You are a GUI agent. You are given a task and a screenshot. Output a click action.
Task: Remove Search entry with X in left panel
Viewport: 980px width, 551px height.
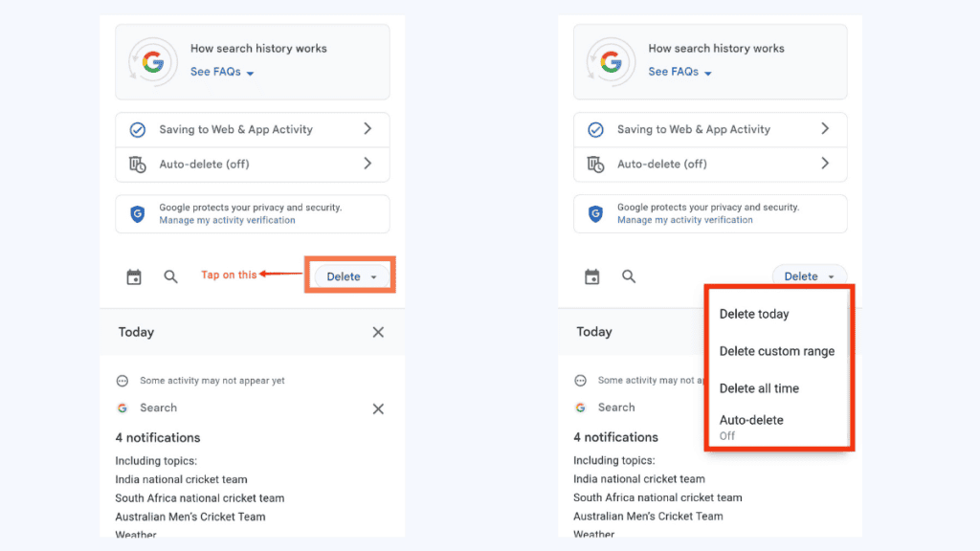coord(378,408)
